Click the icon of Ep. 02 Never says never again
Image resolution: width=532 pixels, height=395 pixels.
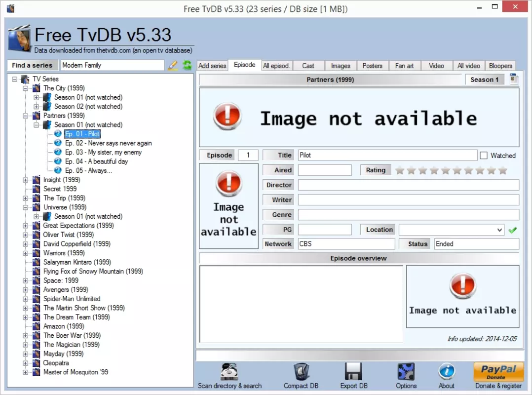click(58, 143)
